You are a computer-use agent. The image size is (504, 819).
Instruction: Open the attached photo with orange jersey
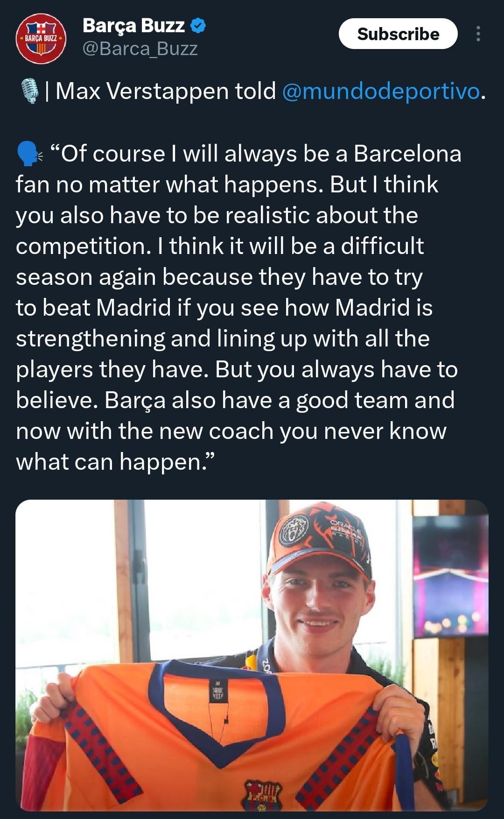coord(252,655)
